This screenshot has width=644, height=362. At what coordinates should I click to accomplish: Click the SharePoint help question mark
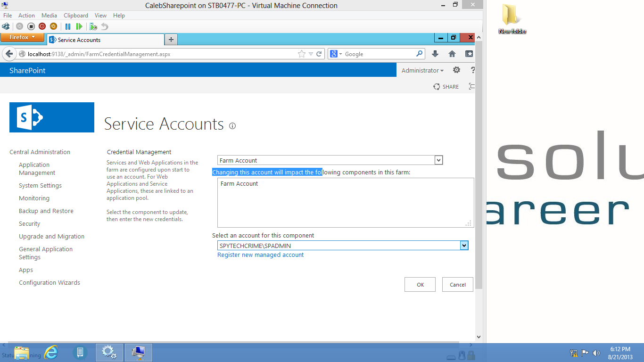pyautogui.click(x=472, y=70)
